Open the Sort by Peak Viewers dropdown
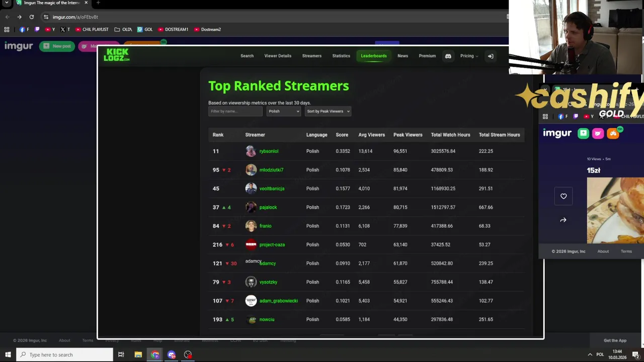The width and height of the screenshot is (644, 362). pos(328,111)
